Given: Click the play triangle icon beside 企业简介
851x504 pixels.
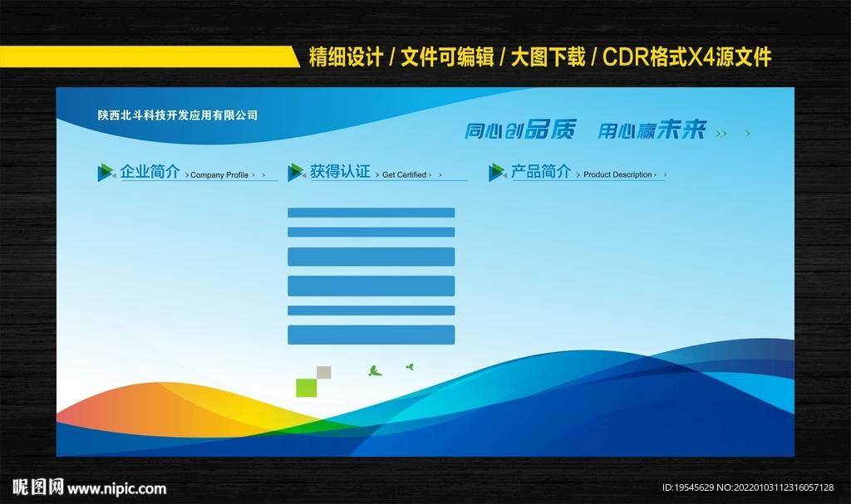Looking at the screenshot, I should click(106, 173).
